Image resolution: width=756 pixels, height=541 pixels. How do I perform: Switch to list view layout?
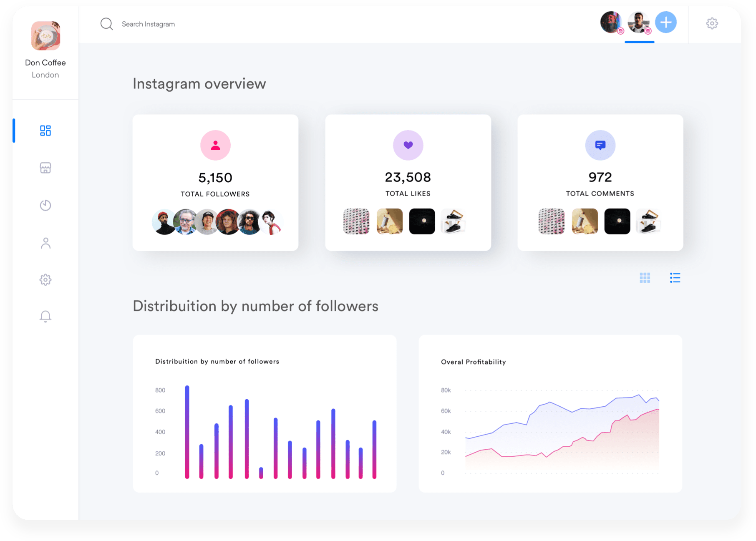pyautogui.click(x=675, y=278)
